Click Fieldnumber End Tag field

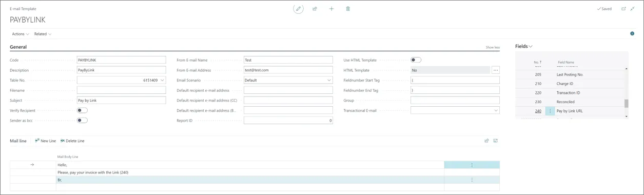point(455,90)
